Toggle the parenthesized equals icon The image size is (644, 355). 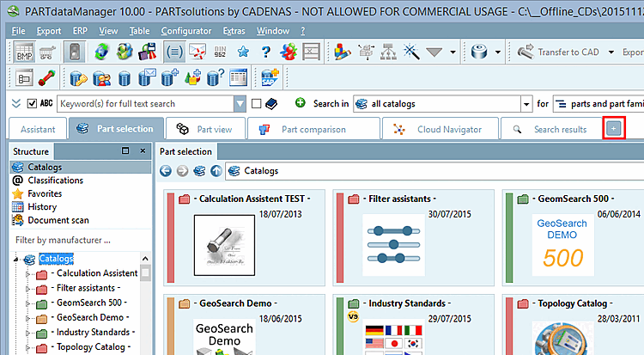[174, 52]
